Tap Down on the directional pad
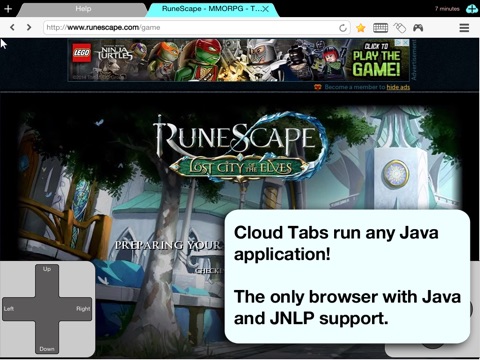Image resolution: width=480 pixels, height=360 pixels. (47, 337)
